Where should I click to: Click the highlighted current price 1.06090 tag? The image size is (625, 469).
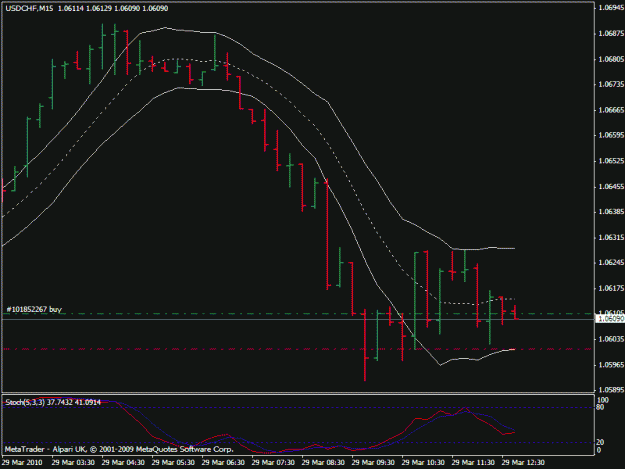610,319
